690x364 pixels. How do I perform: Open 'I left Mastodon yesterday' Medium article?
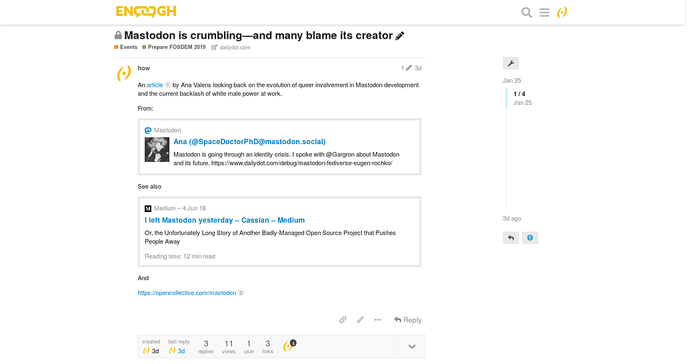(224, 220)
